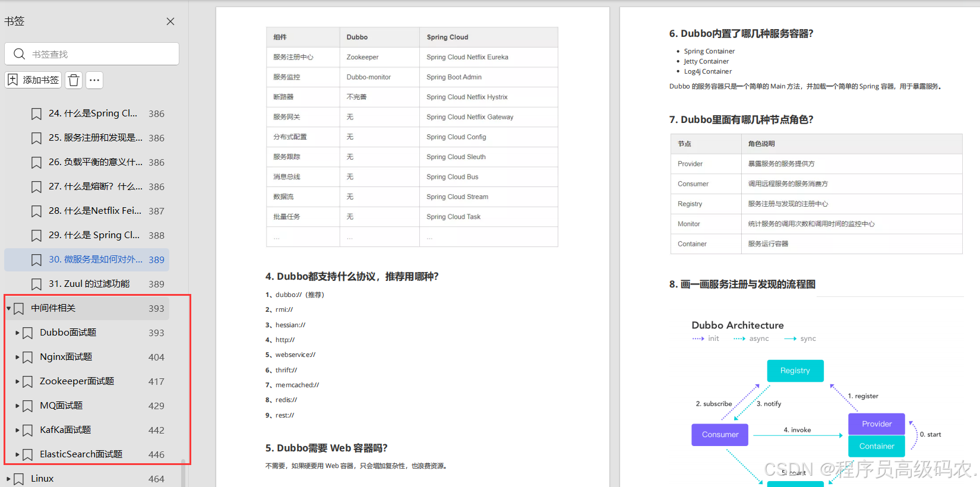The height and width of the screenshot is (487, 980).
Task: Click bookmark icon of 25. 服务注册和发现是...
Action: click(x=36, y=138)
